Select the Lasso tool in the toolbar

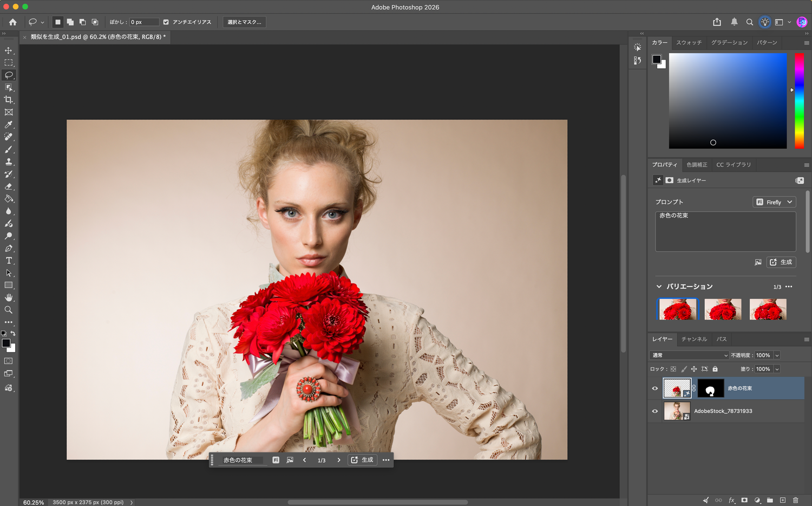[x=9, y=75]
